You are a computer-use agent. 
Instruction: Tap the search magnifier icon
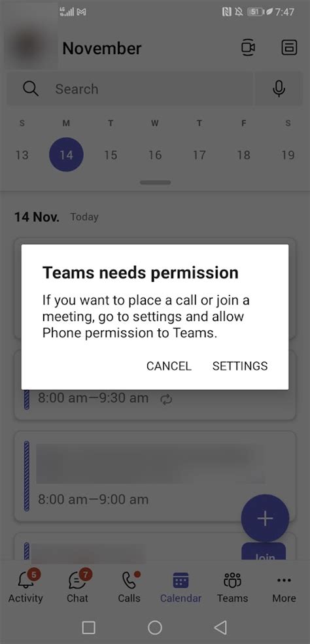tap(30, 88)
